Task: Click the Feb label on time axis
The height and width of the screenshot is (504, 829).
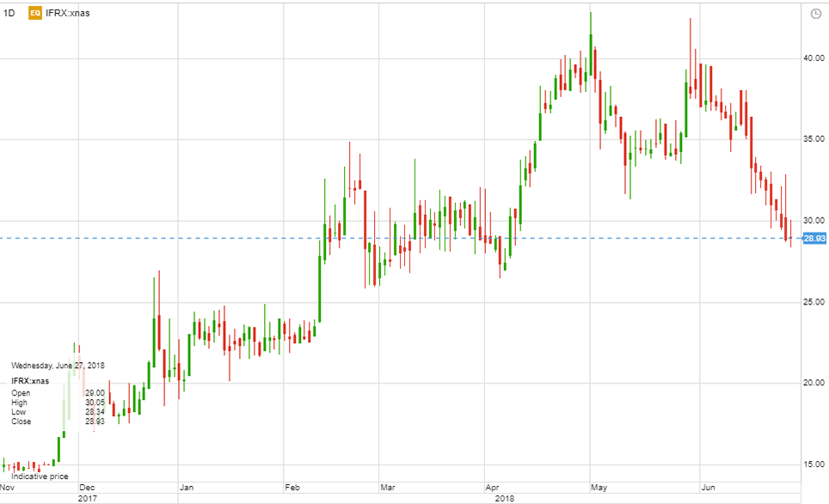Action: point(292,487)
